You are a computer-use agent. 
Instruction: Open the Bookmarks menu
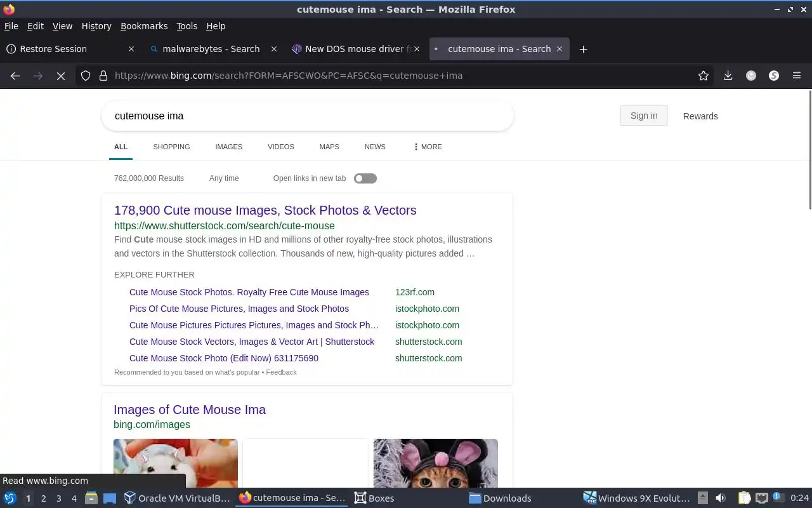pos(144,26)
